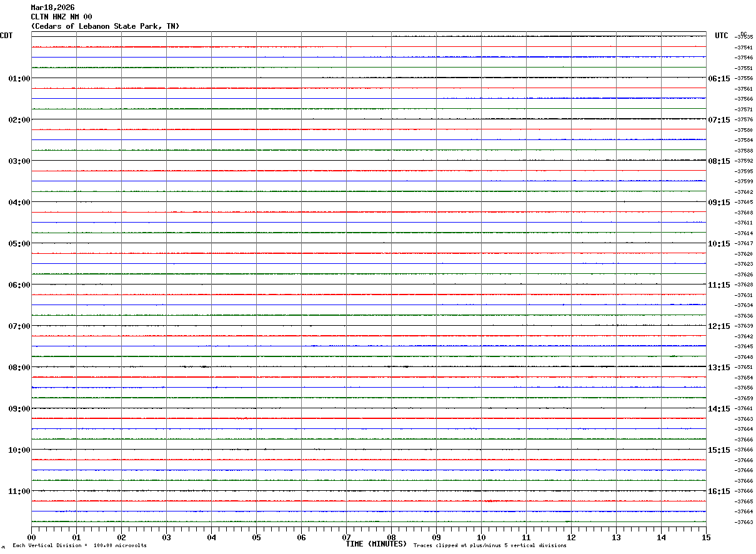Click the DC offset value '-37595'
The image size is (756, 554).
744,171
